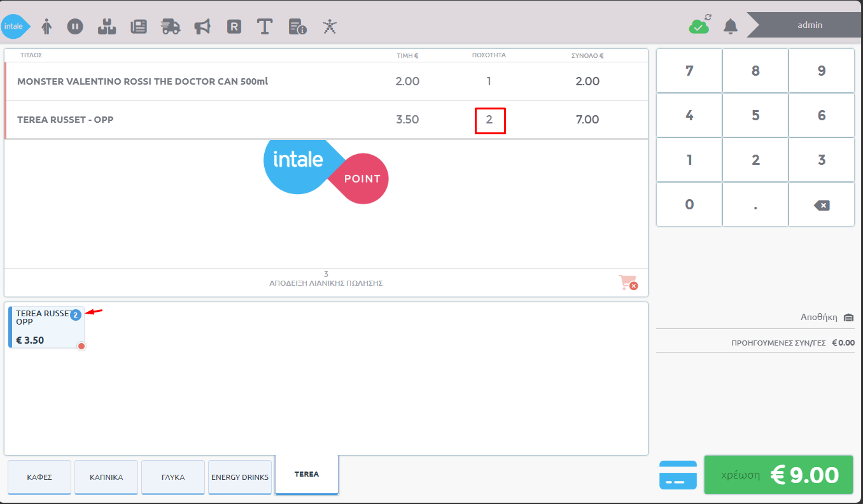Image resolution: width=863 pixels, height=504 pixels.
Task: Select the TEREA RUSSET - OPP order line title
Action: tap(65, 120)
